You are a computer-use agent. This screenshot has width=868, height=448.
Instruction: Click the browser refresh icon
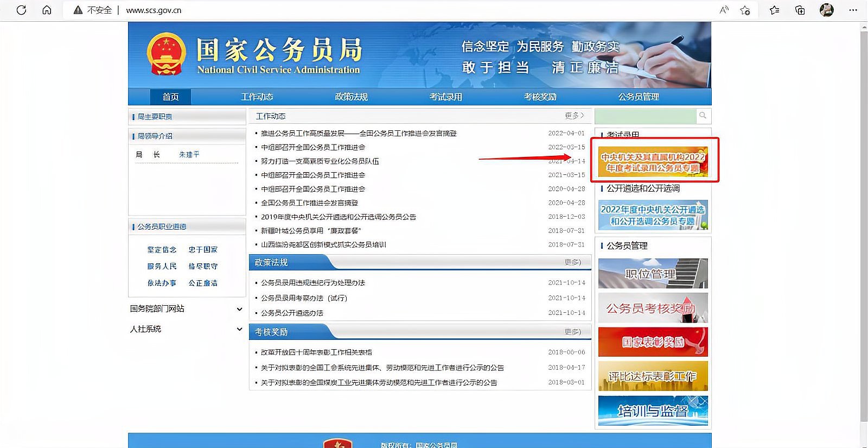[x=21, y=10]
